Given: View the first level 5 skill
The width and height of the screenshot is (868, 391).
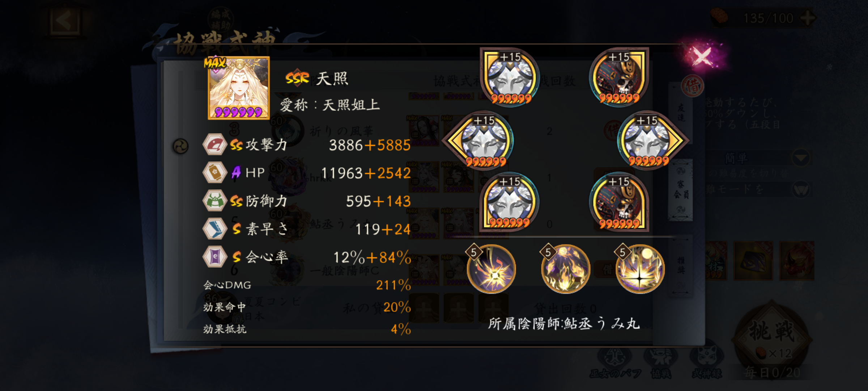Looking at the screenshot, I should click(x=491, y=268).
